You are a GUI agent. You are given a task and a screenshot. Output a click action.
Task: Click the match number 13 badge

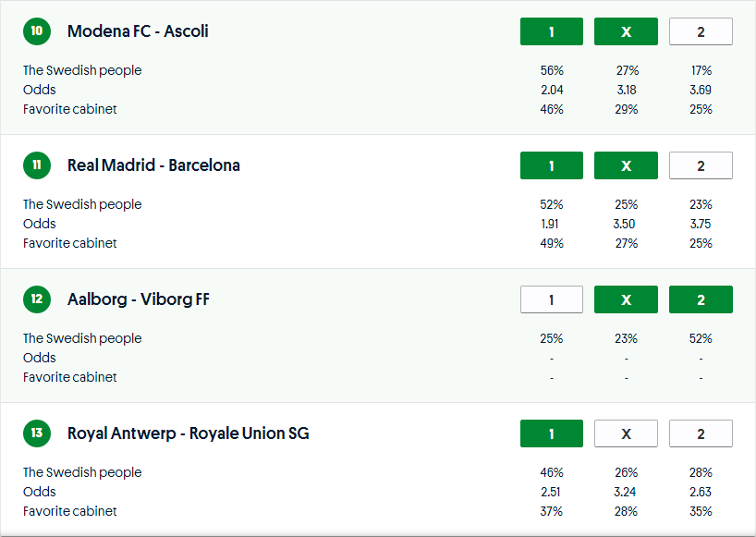click(36, 433)
